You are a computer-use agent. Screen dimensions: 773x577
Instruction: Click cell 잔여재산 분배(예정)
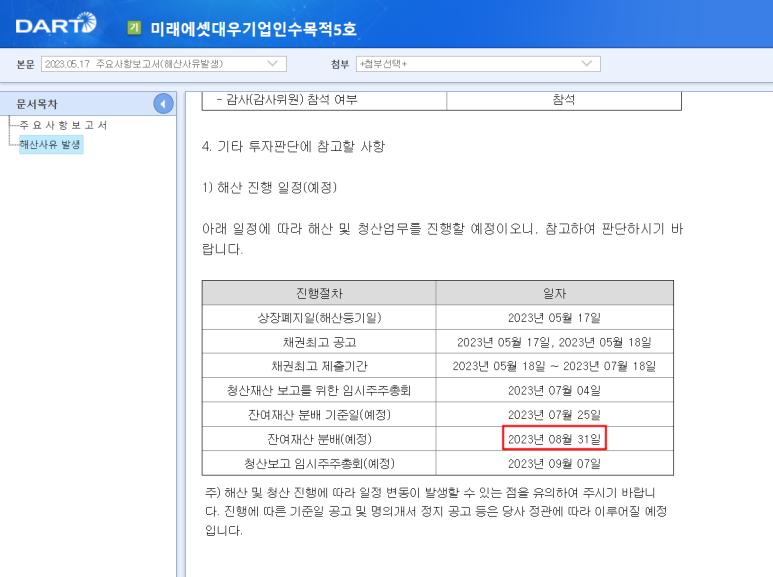319,439
